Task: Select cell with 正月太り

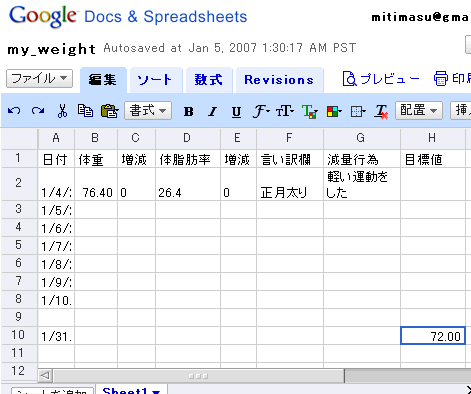Action: coord(290,184)
